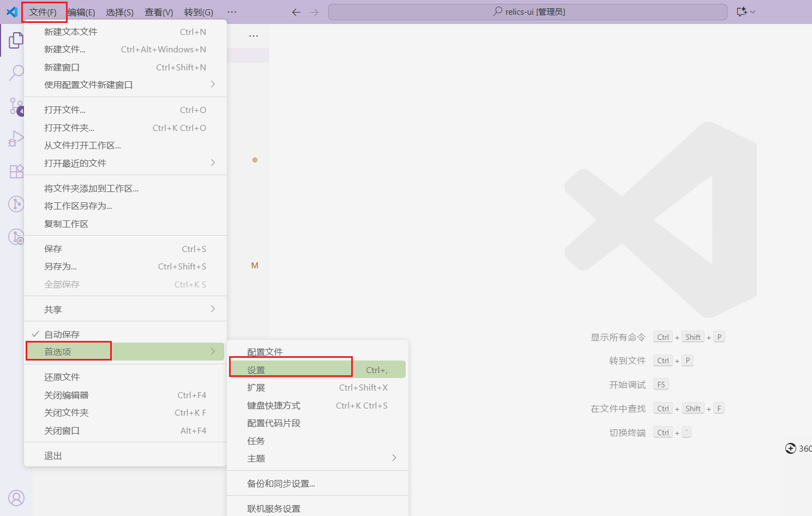Viewport: 812px width, 516px height.
Task: Click the relics-ui command center search box
Action: point(527,11)
